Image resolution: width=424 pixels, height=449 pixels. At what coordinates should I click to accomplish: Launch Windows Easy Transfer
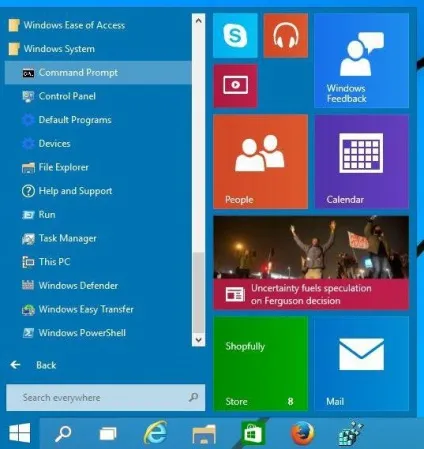click(98, 309)
